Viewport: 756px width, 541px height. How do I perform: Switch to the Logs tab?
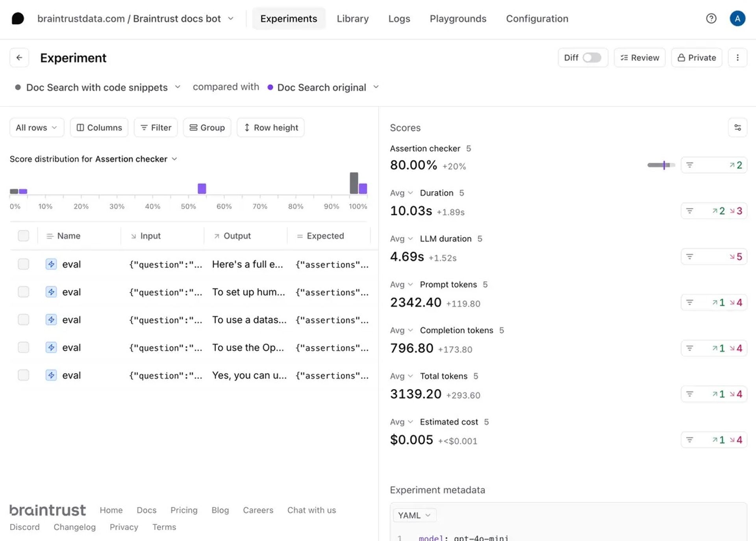click(x=399, y=19)
